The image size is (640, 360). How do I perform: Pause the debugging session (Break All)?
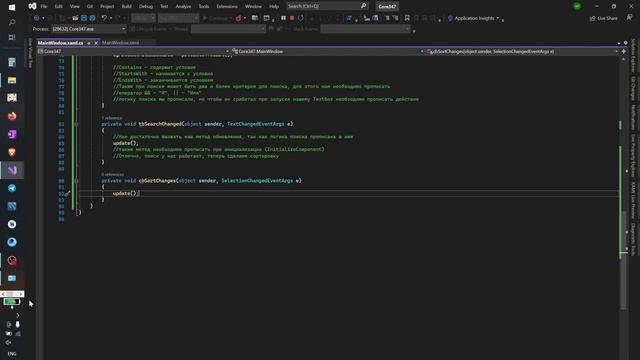(x=283, y=18)
